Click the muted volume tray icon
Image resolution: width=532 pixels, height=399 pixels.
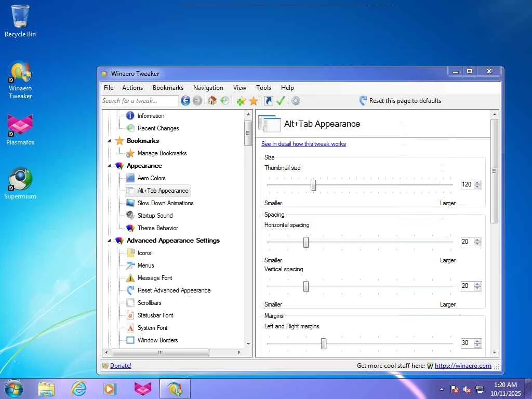pos(467,389)
